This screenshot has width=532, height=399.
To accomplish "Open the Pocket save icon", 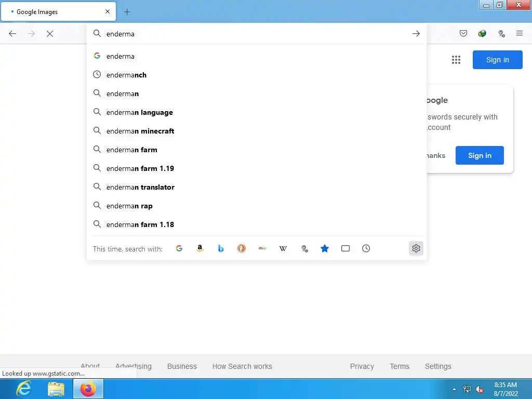I will click(x=463, y=33).
